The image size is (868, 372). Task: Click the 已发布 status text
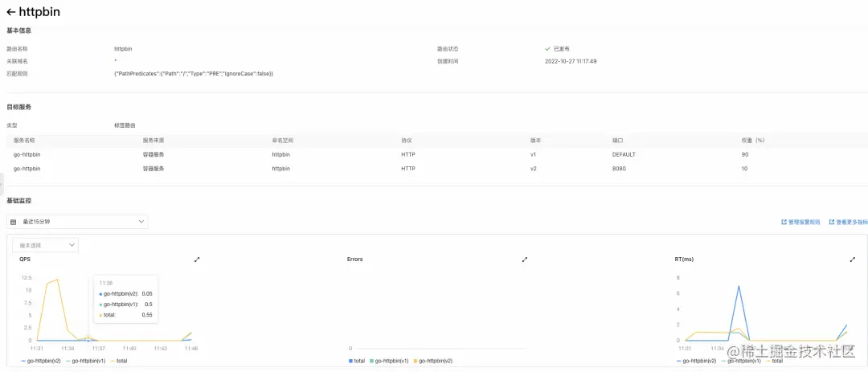pos(561,49)
